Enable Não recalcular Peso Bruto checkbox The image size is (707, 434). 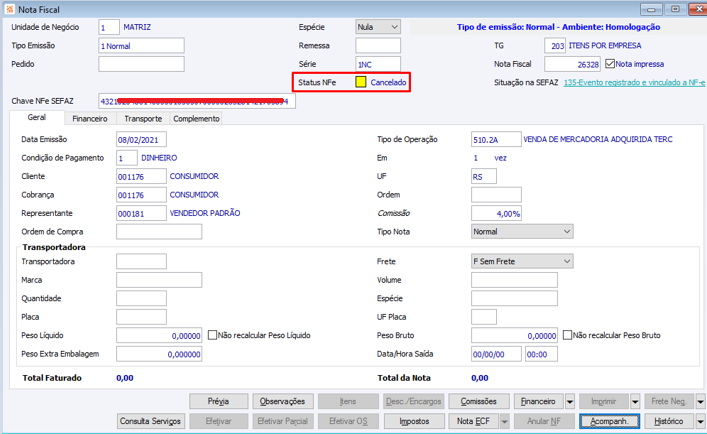point(567,335)
